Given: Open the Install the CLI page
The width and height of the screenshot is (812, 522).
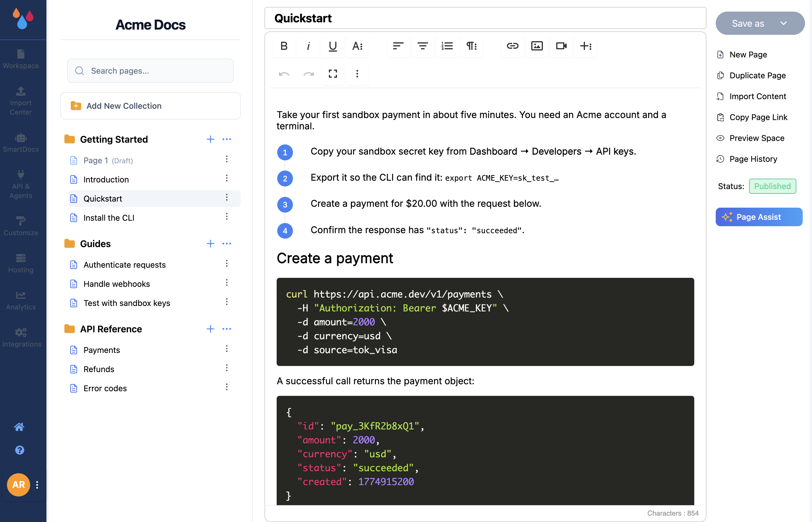Looking at the screenshot, I should coord(109,217).
